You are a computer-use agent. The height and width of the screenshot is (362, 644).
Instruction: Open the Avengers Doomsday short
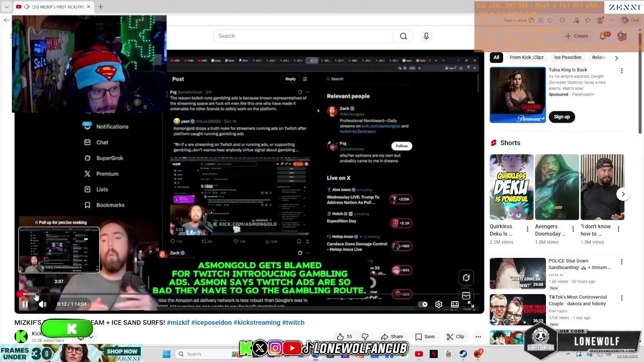click(x=556, y=187)
